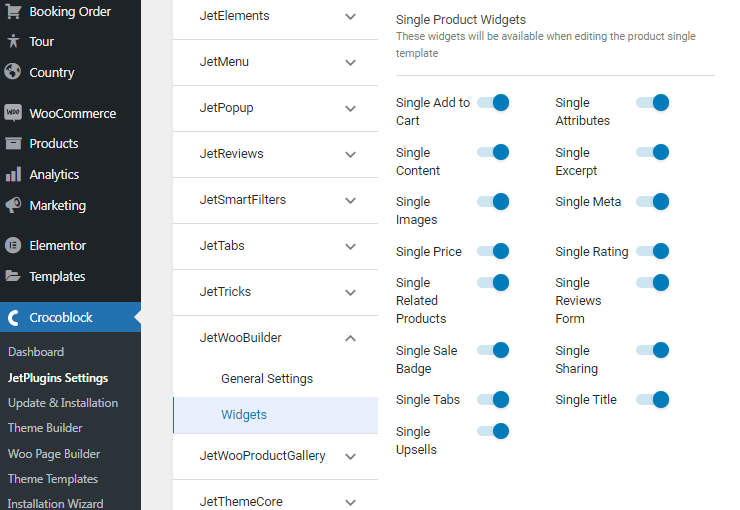Expand the JetWooProductGallery section chevron
Screen dimensions: 740x510
click(350, 456)
